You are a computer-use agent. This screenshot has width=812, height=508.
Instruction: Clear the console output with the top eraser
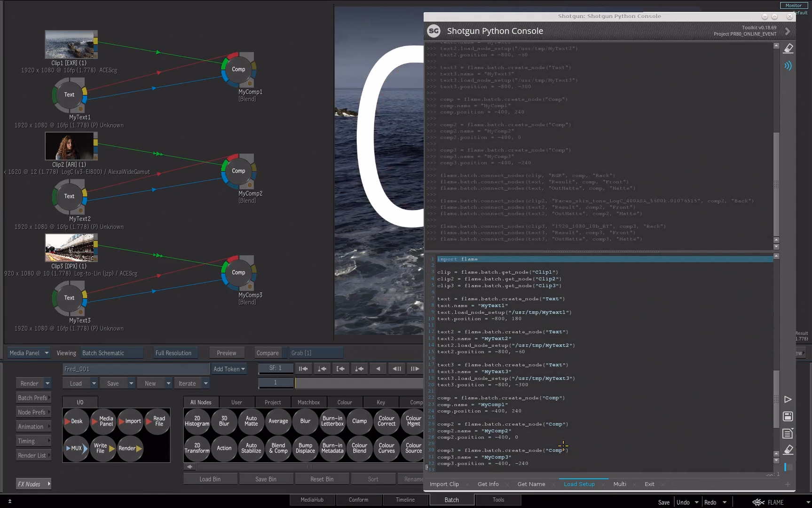tap(788, 48)
